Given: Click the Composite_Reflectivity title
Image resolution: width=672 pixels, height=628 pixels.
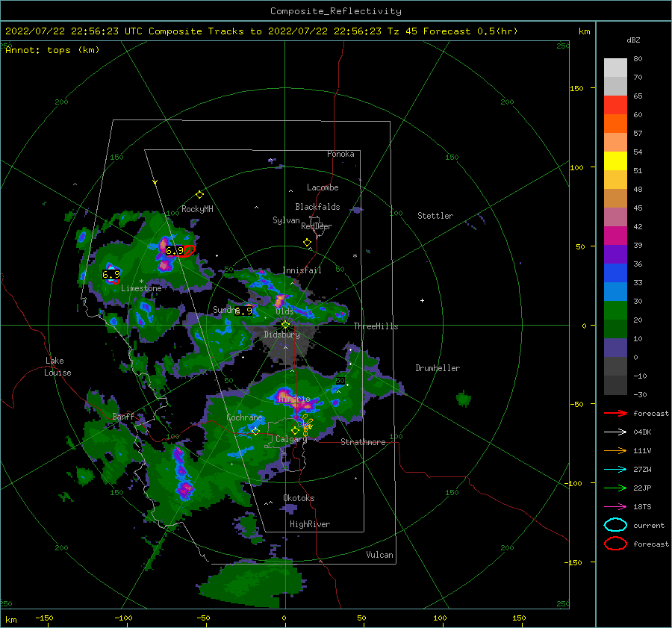Looking at the screenshot, I should pyautogui.click(x=336, y=11).
